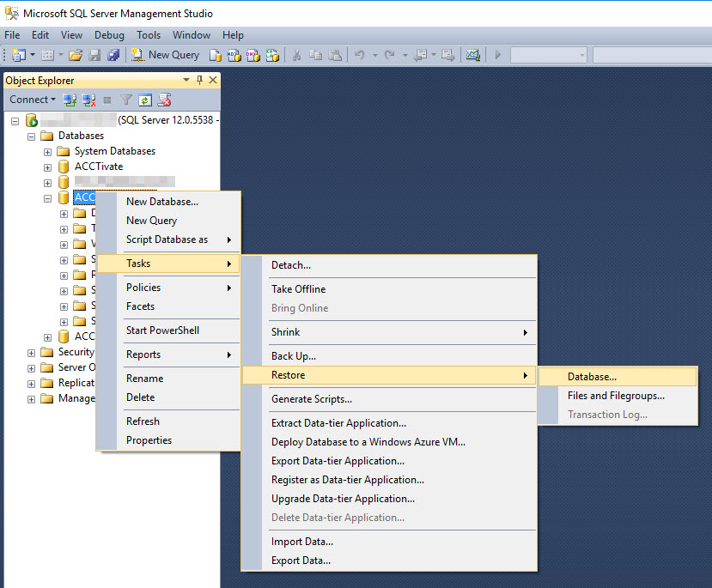
Task: Click the Save All toolbar icon
Action: [x=113, y=55]
